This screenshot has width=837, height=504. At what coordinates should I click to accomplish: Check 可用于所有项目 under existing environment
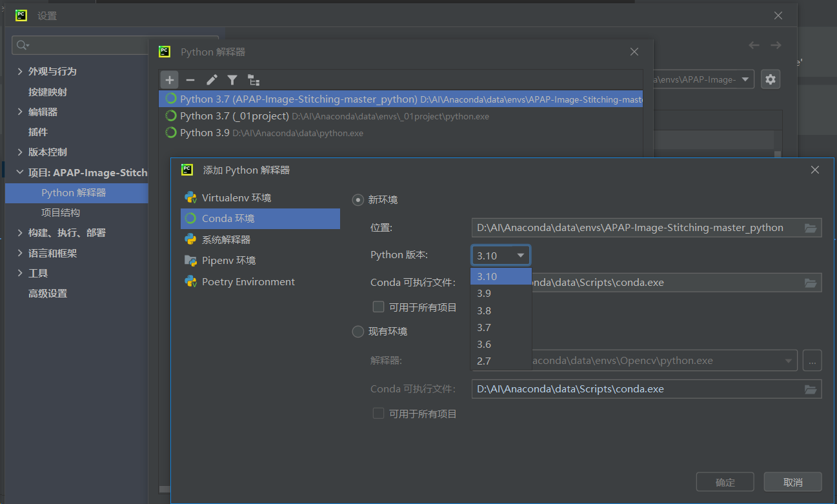(x=378, y=414)
